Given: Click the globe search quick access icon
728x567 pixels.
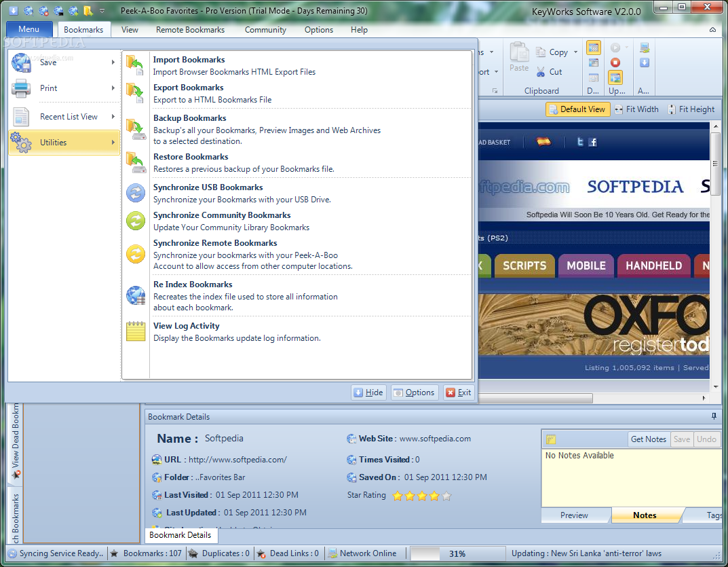Looking at the screenshot, I should 28,10.
